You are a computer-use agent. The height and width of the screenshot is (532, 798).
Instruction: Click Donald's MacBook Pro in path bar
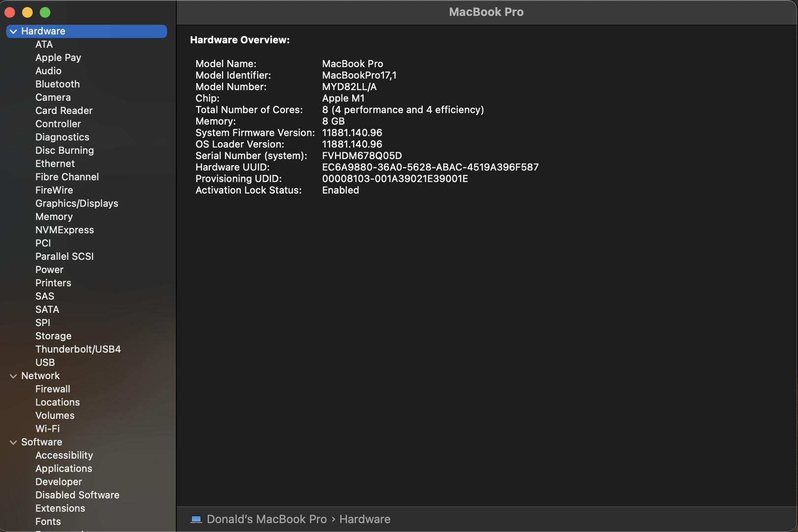tap(266, 519)
